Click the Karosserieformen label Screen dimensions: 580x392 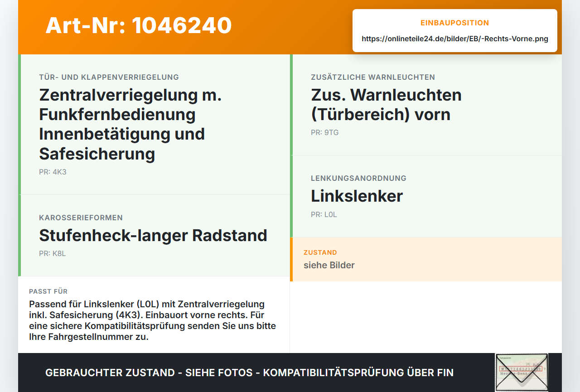[x=81, y=218]
